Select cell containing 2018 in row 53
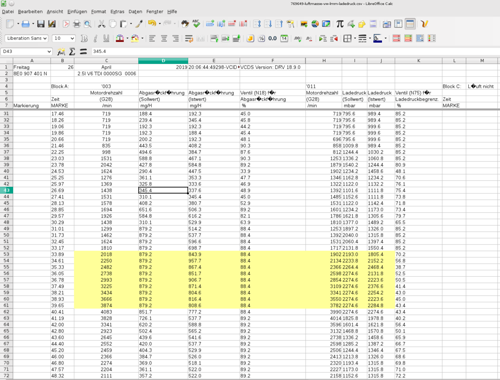The width and height of the screenshot is (500, 380). click(106, 254)
